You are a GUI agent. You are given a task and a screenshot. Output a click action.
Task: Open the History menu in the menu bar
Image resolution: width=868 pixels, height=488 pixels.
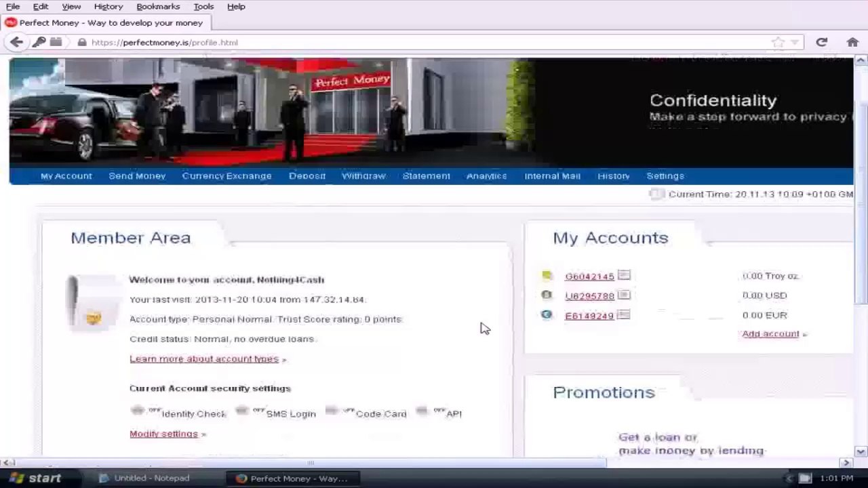point(108,6)
